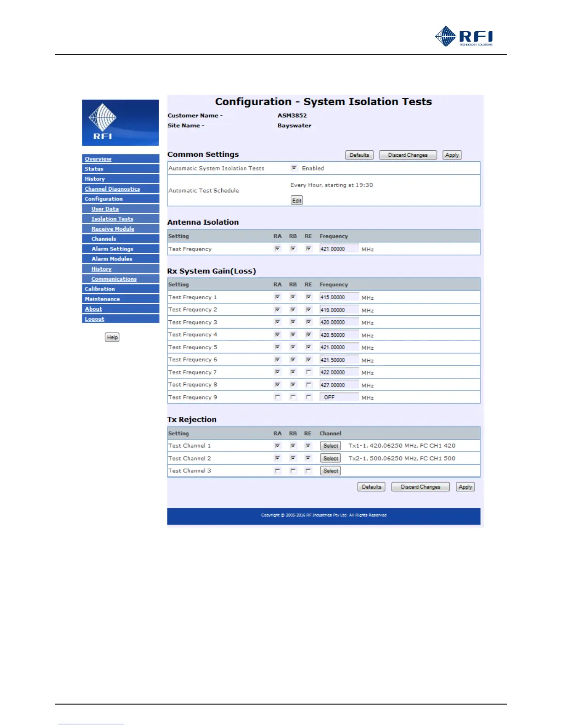563x728 pixels.
Task: Click the bottom Apply button
Action: (x=465, y=487)
